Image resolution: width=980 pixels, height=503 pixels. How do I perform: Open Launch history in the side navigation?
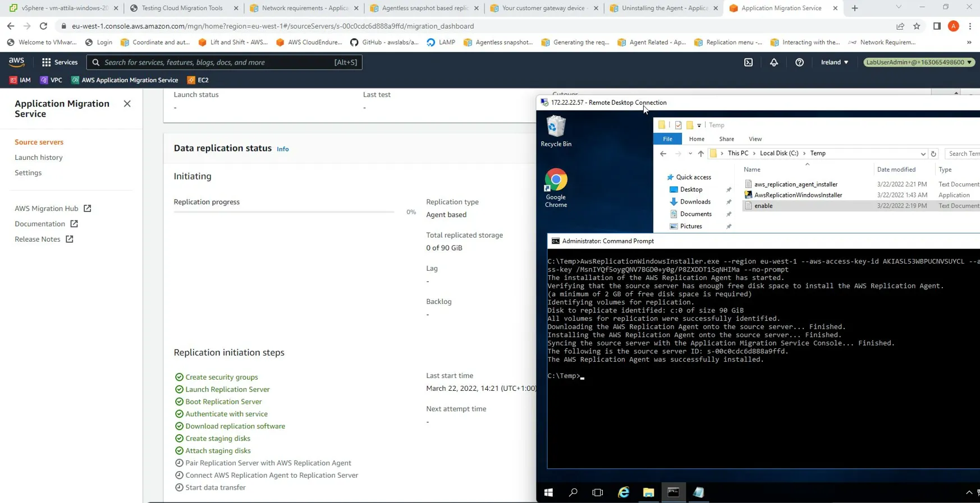[39, 158]
